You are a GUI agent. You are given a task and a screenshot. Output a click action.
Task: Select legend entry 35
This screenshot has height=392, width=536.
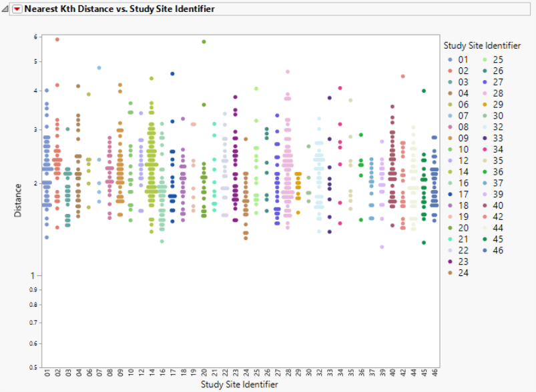point(493,161)
